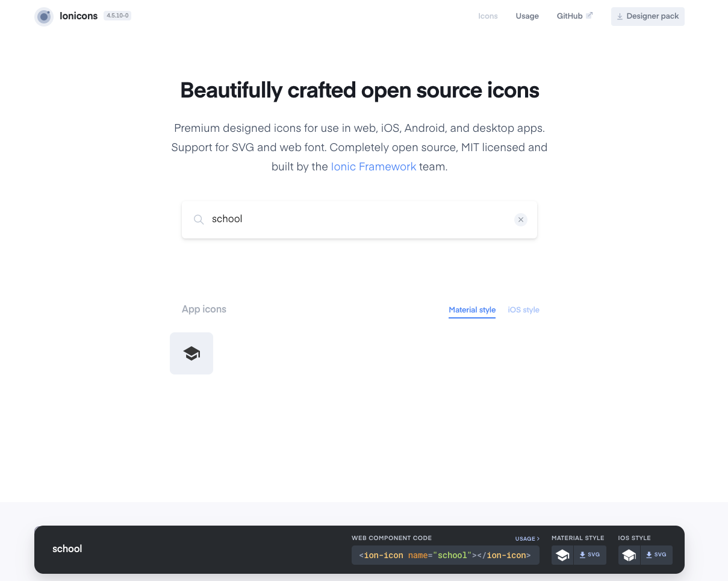Open the Ionic Framework link

pos(373,166)
